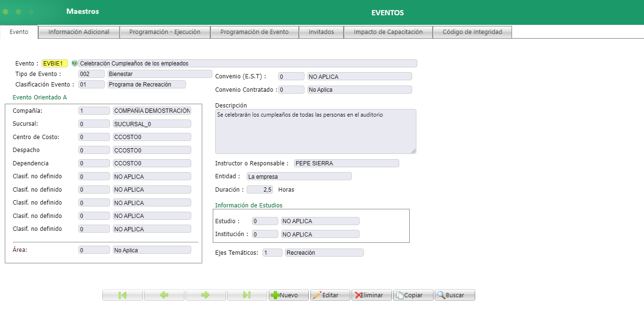The height and width of the screenshot is (314, 644).
Task: Click Evento Orientado A heading
Action: (x=40, y=97)
